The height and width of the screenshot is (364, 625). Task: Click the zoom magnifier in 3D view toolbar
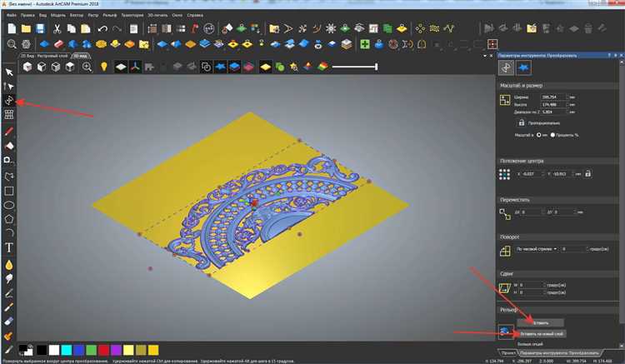click(x=87, y=67)
